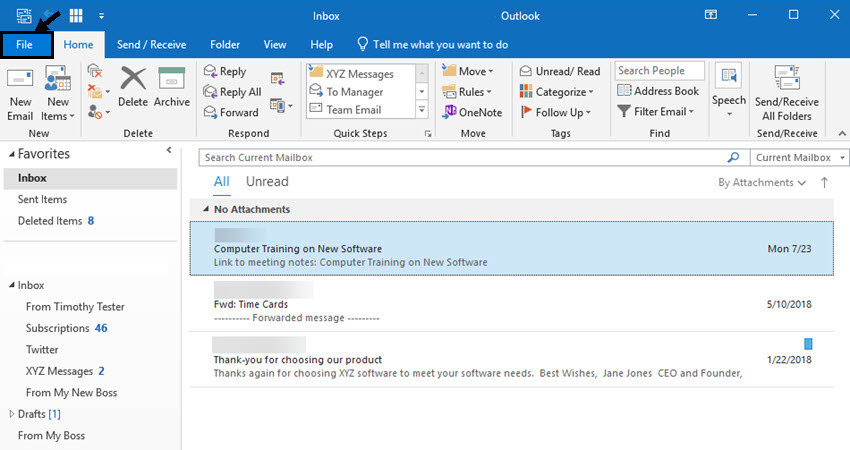Viewport: 850px width, 450px height.
Task: Create a New Email
Action: (20, 95)
